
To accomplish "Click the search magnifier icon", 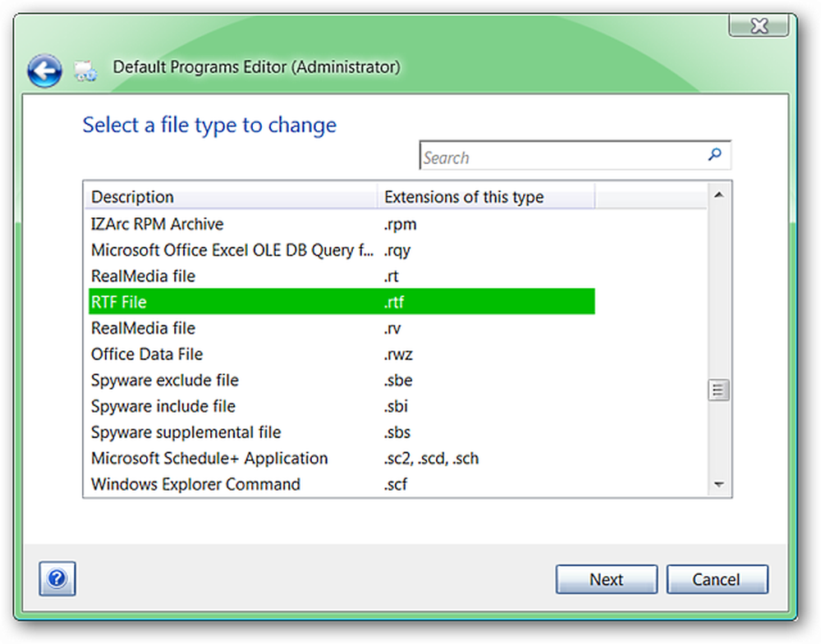I will (x=714, y=155).
